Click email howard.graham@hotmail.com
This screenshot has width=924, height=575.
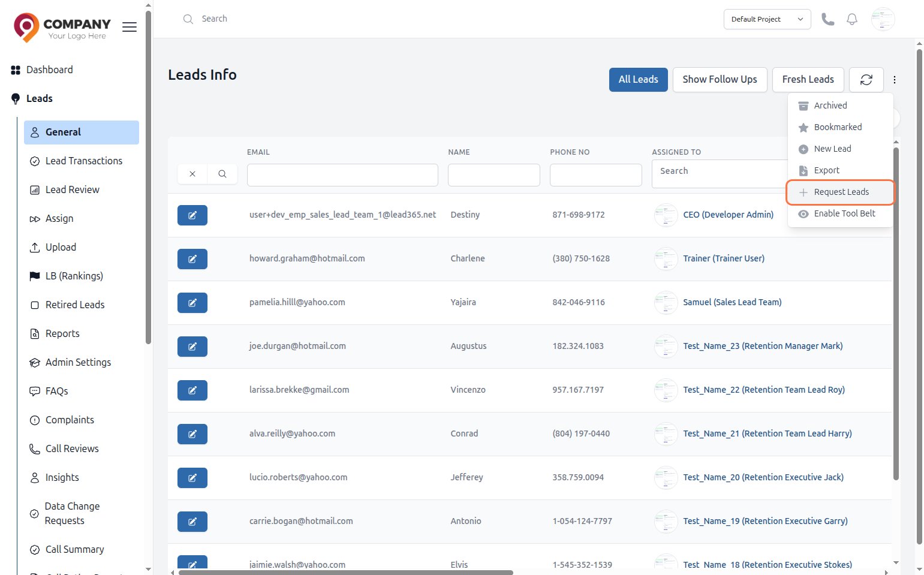[307, 258]
